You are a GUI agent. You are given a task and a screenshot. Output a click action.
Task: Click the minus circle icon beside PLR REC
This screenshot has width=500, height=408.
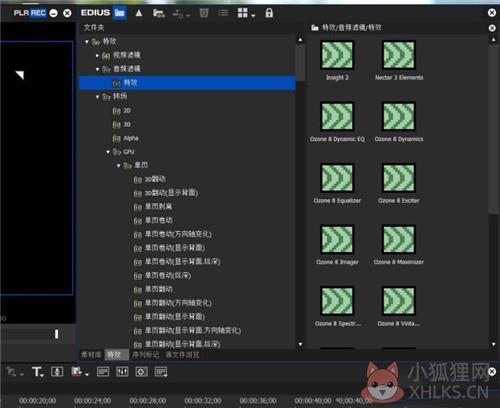53,13
